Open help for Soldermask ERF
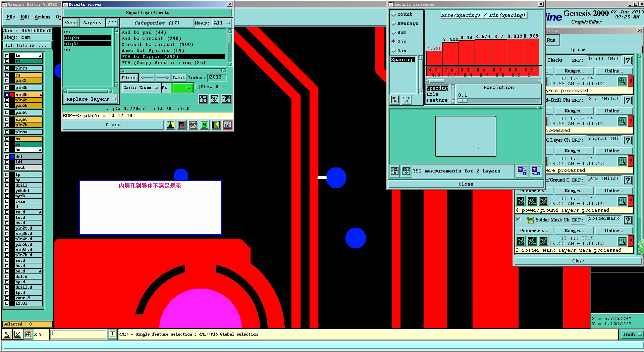 (628, 220)
